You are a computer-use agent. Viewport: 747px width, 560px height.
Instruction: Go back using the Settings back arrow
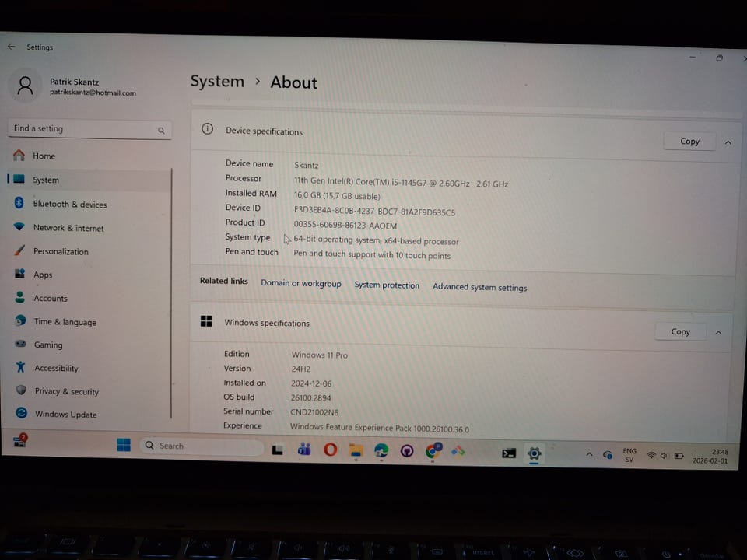coord(12,47)
